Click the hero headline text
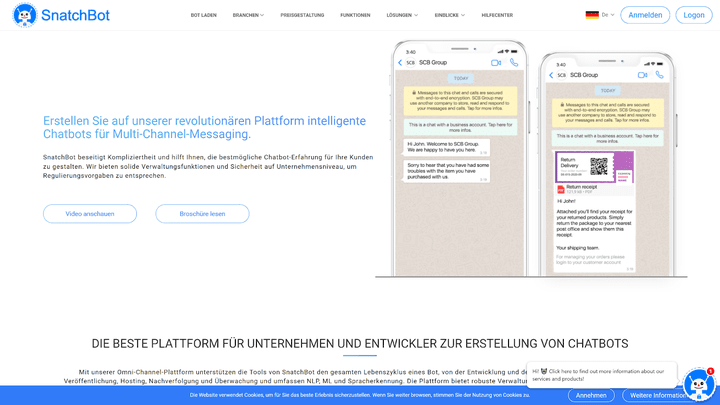Viewport: 720px width, 405px height. click(204, 127)
